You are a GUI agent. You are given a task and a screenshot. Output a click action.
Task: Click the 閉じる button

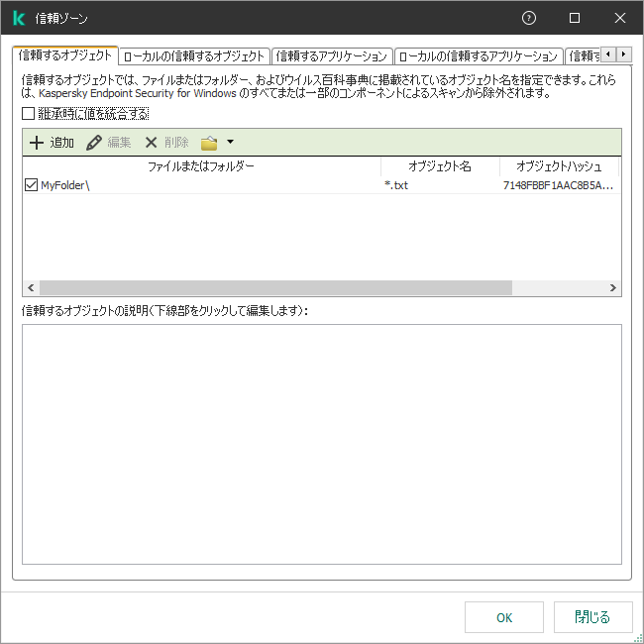tap(592, 617)
